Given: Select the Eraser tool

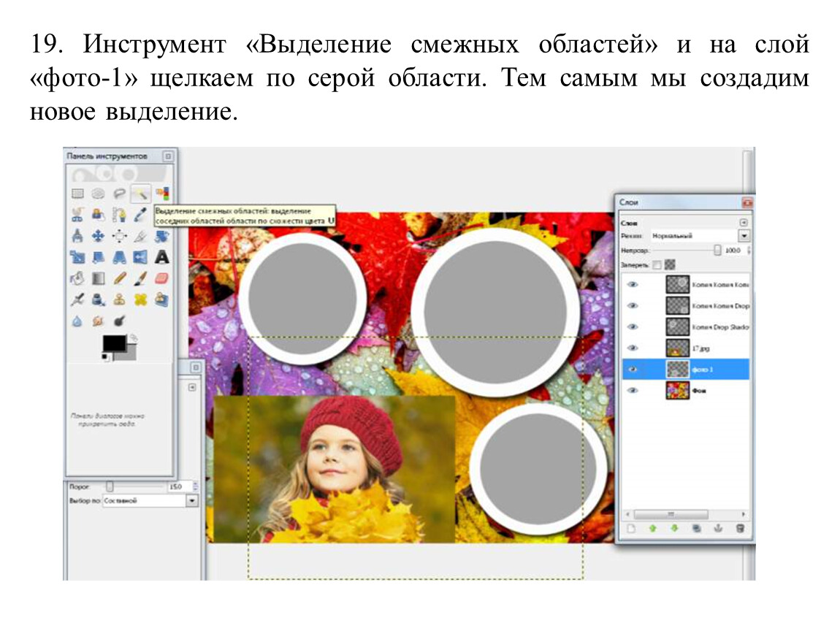Looking at the screenshot, I should tap(161, 278).
